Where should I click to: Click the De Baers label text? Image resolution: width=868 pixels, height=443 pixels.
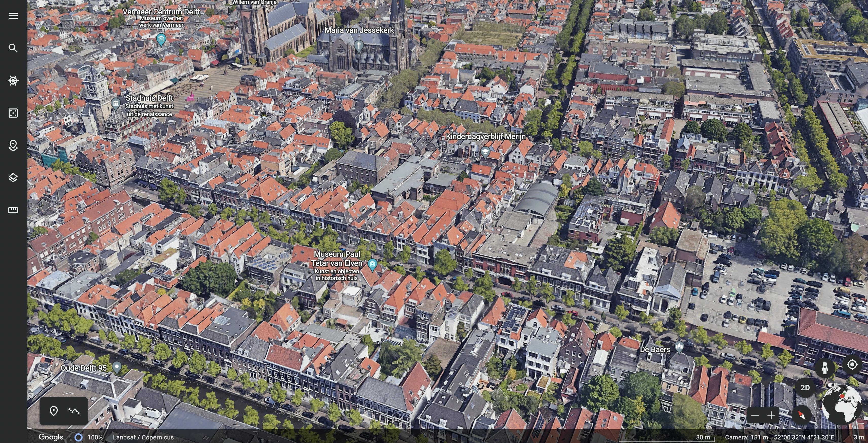[x=655, y=350]
